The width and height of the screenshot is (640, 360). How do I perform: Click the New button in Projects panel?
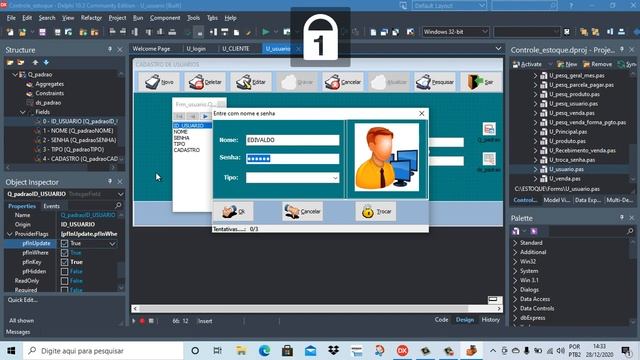pyautogui.click(x=567, y=64)
